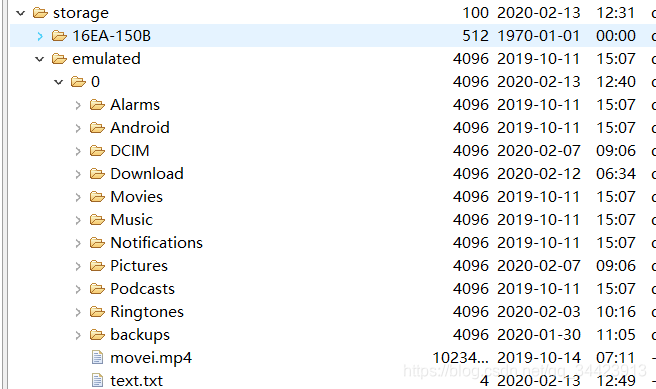Image resolution: width=656 pixels, height=389 pixels.
Task: Click the storage folder icon
Action: pos(40,13)
